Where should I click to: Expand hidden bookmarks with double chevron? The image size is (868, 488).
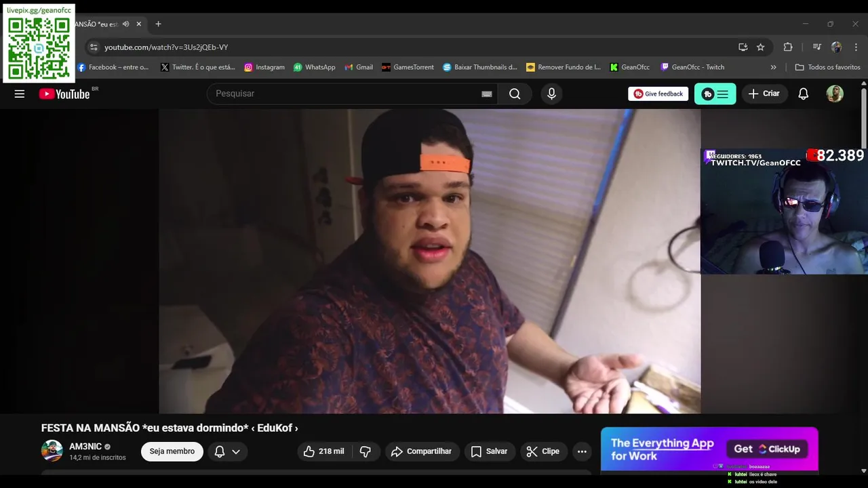click(x=773, y=67)
